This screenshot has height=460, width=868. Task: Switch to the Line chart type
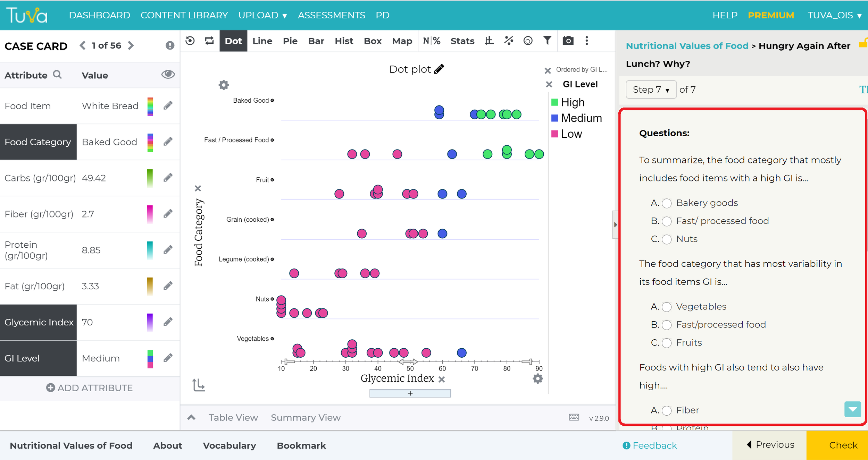click(262, 41)
